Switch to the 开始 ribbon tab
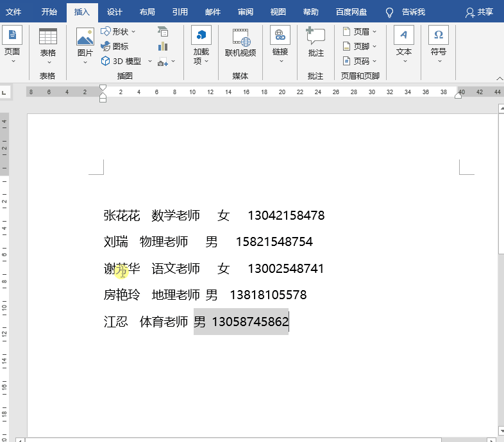Viewport: 504px width, 442px height. click(49, 12)
